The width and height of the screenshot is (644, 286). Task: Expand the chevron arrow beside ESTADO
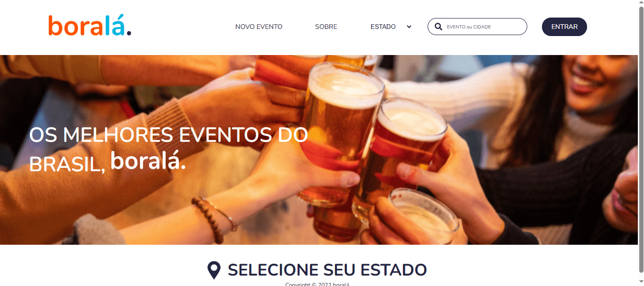[x=409, y=27]
